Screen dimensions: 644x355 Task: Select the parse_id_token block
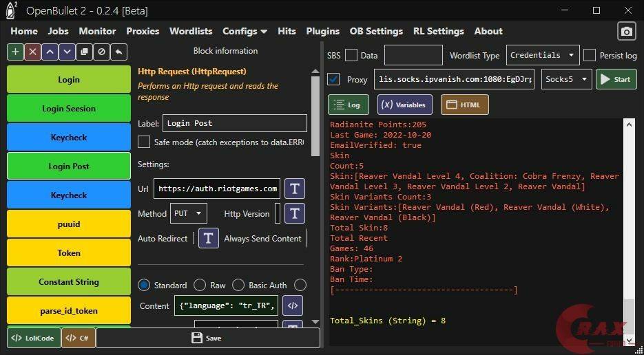(69, 311)
